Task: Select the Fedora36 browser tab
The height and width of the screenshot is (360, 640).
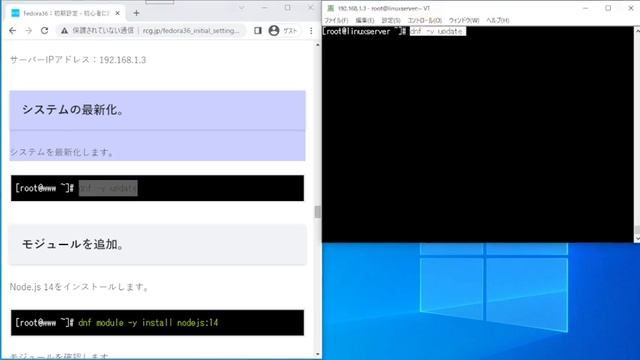Action: coord(65,13)
